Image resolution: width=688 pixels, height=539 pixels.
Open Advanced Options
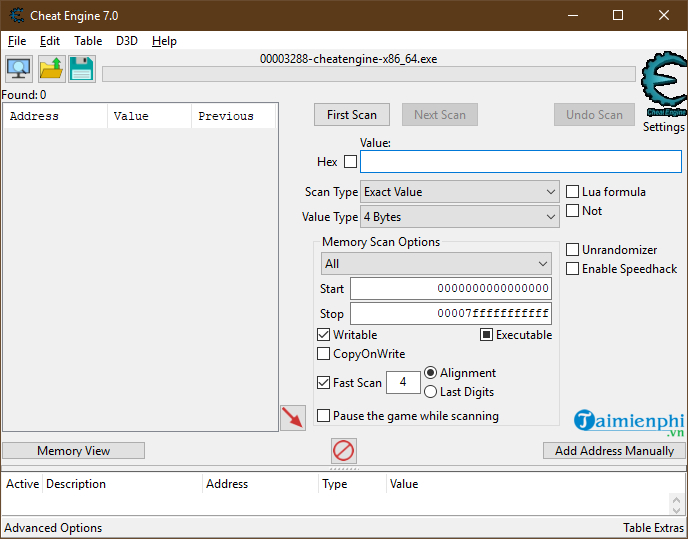(53, 528)
